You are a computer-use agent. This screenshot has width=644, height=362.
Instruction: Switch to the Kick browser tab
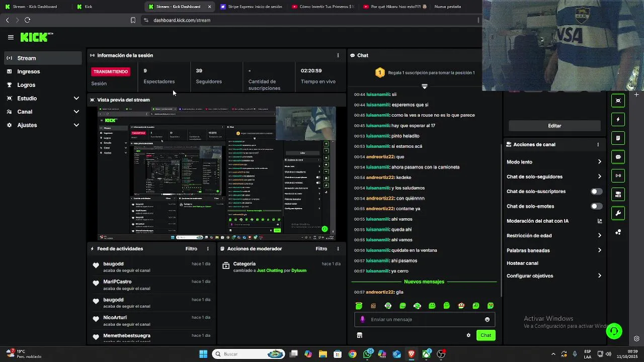[x=106, y=7]
